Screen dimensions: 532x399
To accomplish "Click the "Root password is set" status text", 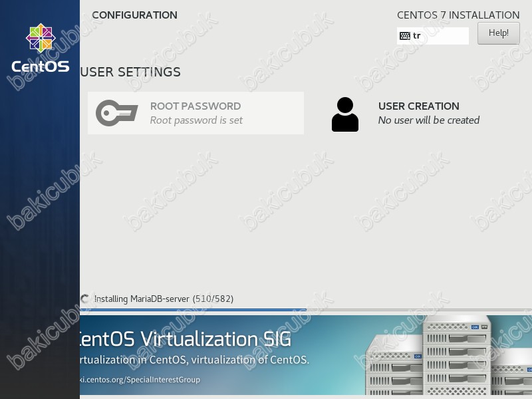I will [x=196, y=120].
